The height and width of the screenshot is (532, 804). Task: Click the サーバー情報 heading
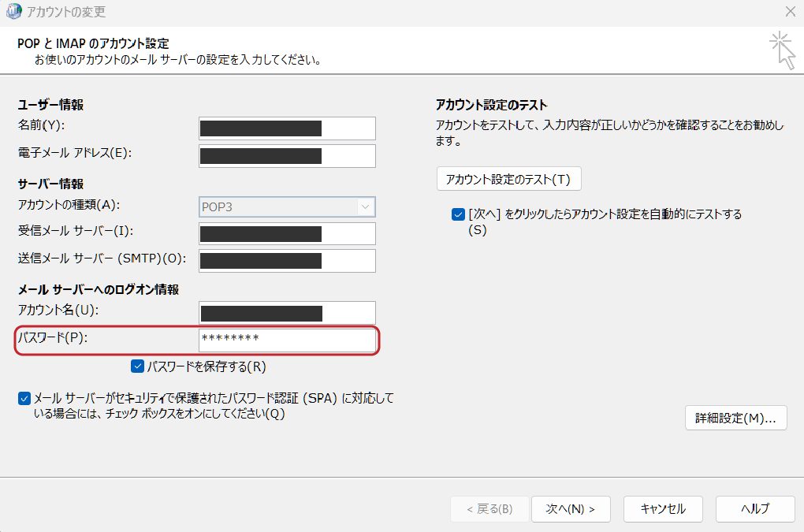coord(50,184)
